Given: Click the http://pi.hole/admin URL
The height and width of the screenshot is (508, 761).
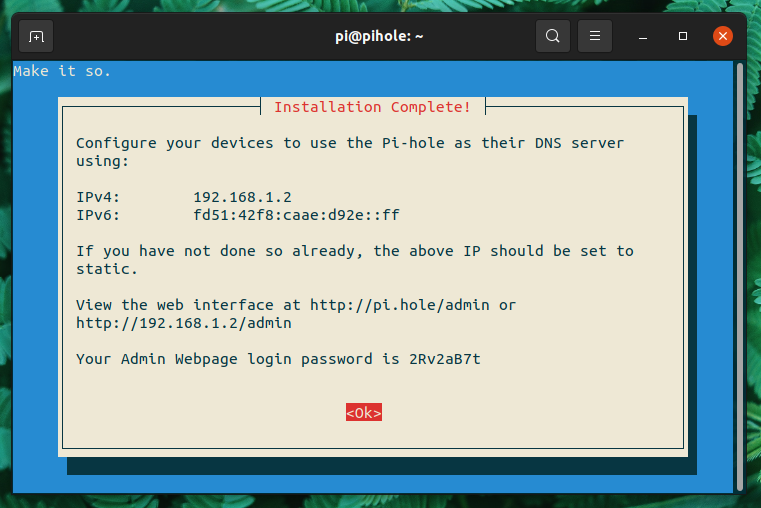Looking at the screenshot, I should [x=400, y=305].
